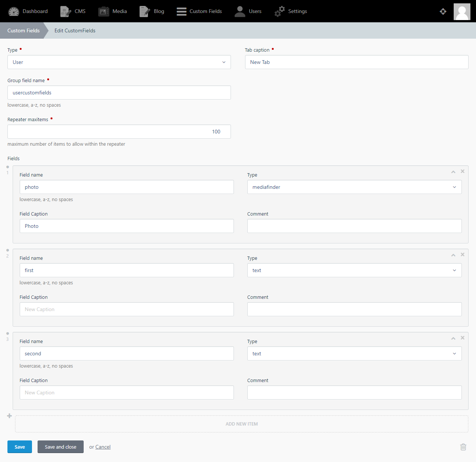Click Save and close button
The width and height of the screenshot is (476, 462).
(61, 447)
